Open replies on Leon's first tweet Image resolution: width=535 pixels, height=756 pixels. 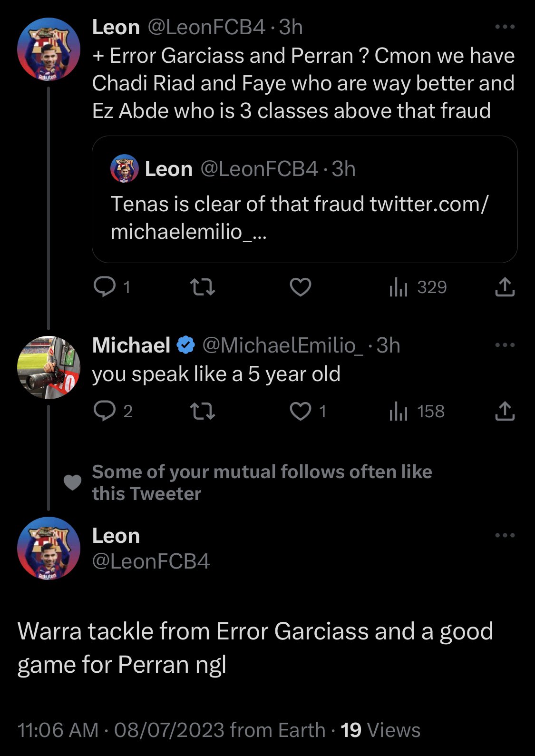[x=111, y=287]
